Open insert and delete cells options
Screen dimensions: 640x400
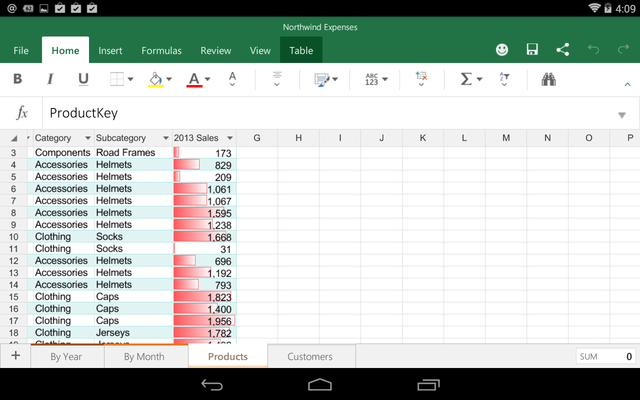(x=421, y=79)
